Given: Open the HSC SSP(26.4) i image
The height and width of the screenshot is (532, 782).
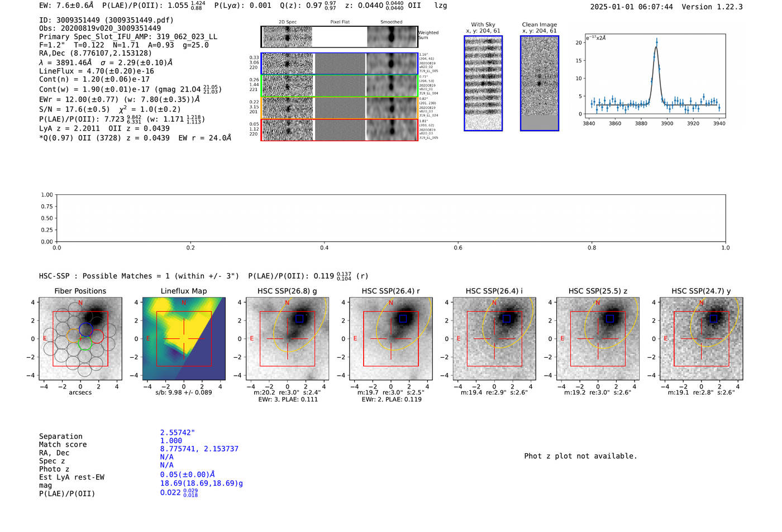Looking at the screenshot, I should coord(494,339).
